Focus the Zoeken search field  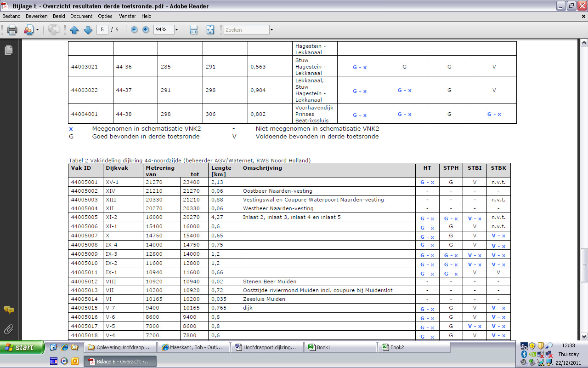pos(246,30)
